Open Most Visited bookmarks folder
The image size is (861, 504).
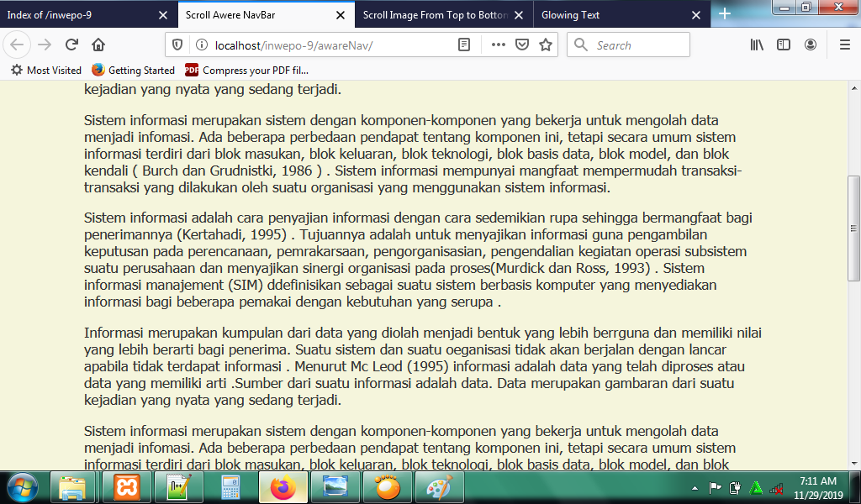coord(46,71)
